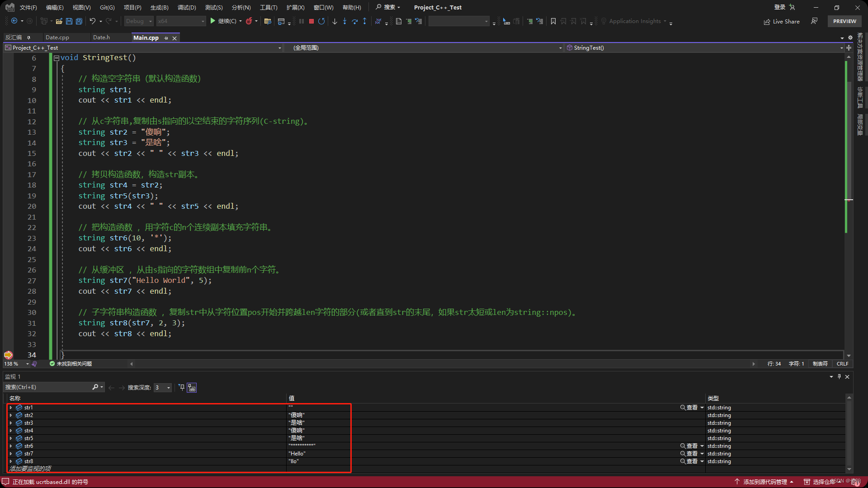868x488 pixels.
Task: Click the editor settings gear icon
Action: (x=850, y=38)
